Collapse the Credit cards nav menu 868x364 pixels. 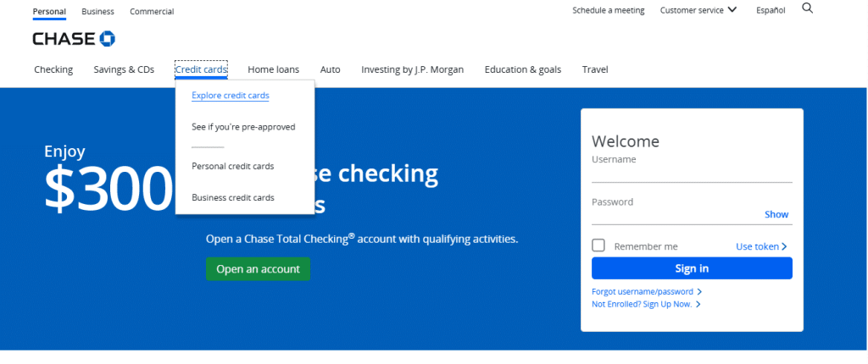point(201,69)
